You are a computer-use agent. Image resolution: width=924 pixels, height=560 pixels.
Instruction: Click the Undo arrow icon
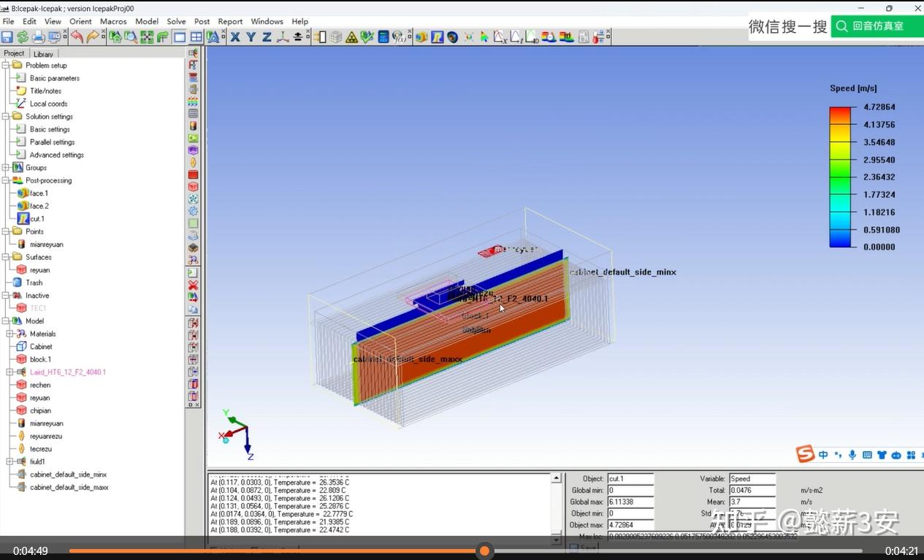(77, 37)
